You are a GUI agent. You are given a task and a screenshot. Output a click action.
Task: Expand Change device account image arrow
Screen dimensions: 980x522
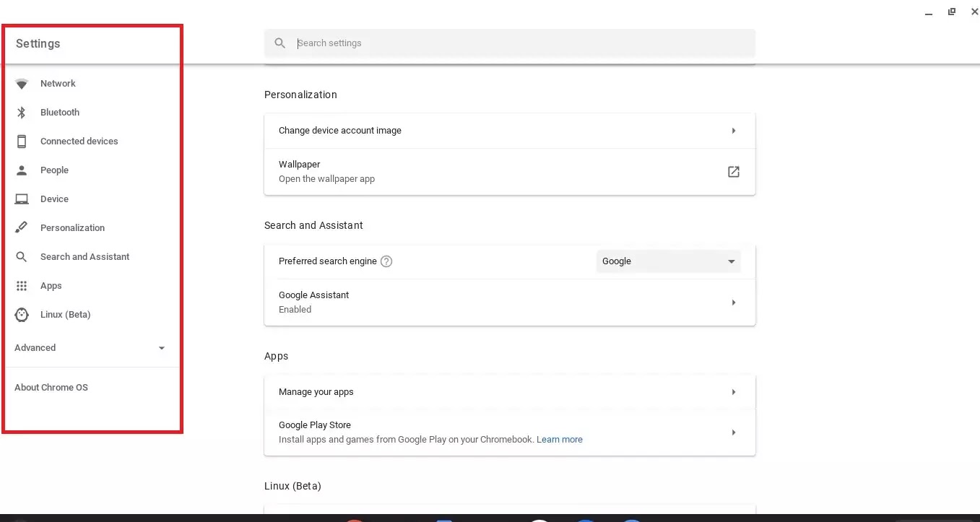[x=733, y=131]
